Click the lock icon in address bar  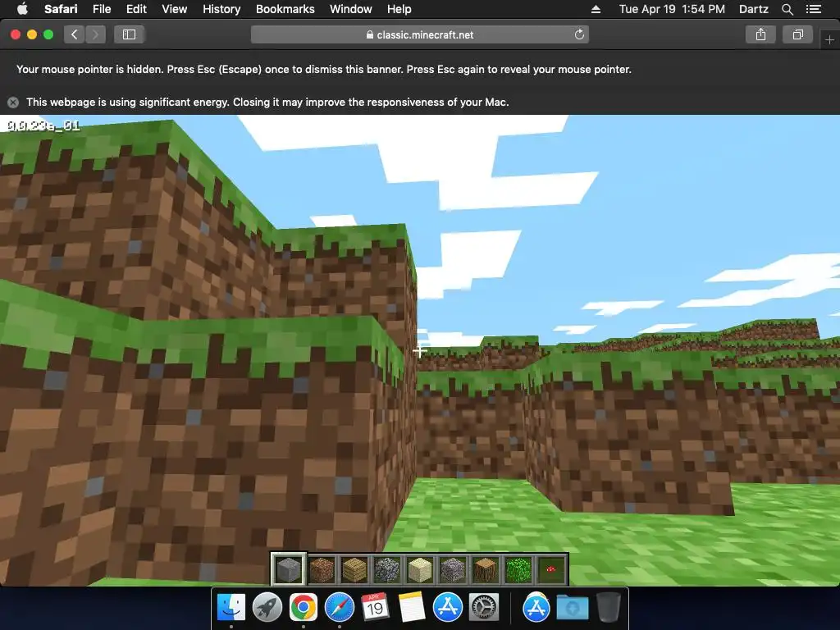(x=370, y=34)
